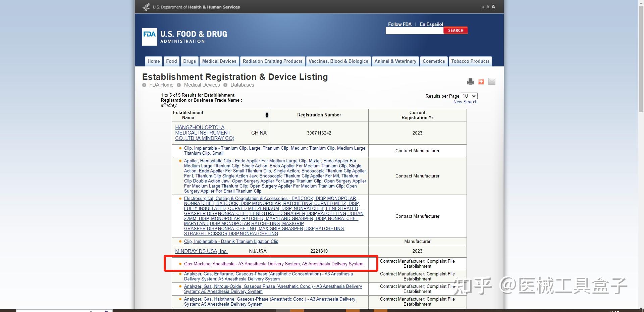Open Applier, Hemostatic Clip listing link
This screenshot has height=312, width=644.
pyautogui.click(x=275, y=176)
